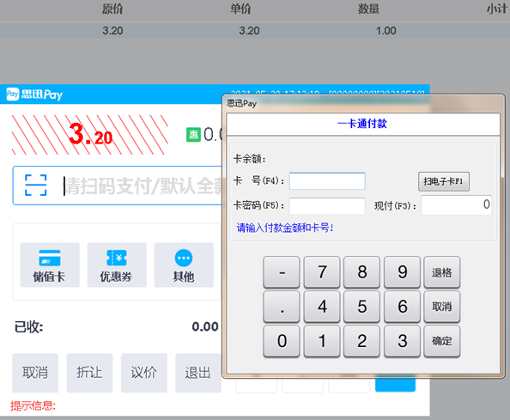Click the 单价 column header
510x420 pixels.
tap(240, 9)
